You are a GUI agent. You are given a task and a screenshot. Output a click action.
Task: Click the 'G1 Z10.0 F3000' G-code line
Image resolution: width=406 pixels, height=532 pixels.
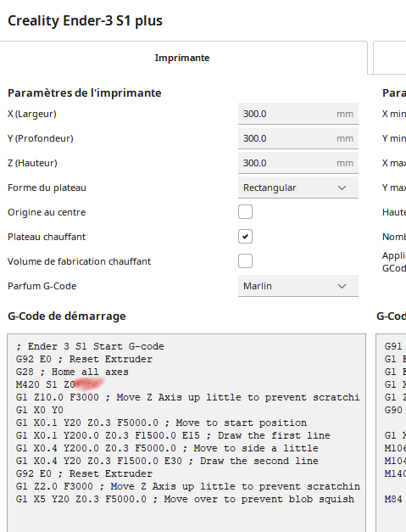point(188,397)
